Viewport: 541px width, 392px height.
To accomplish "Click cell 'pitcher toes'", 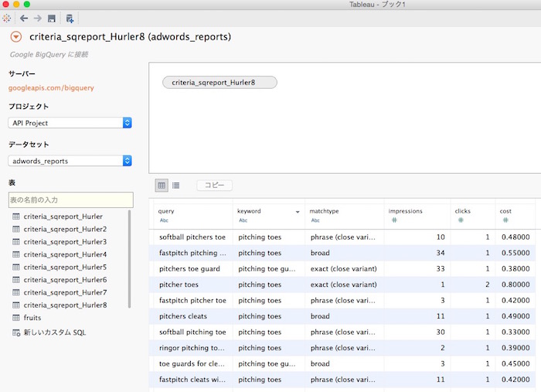I will [179, 285].
